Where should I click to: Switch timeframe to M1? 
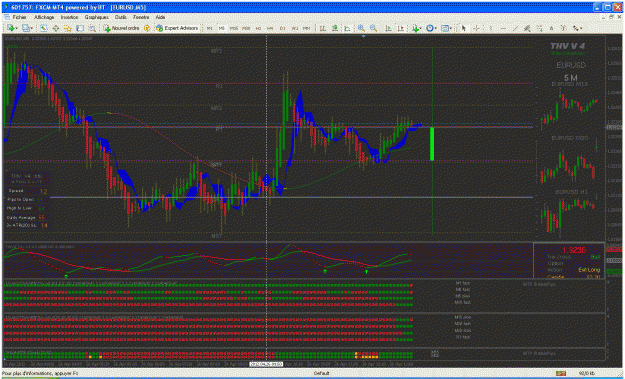click(x=210, y=28)
